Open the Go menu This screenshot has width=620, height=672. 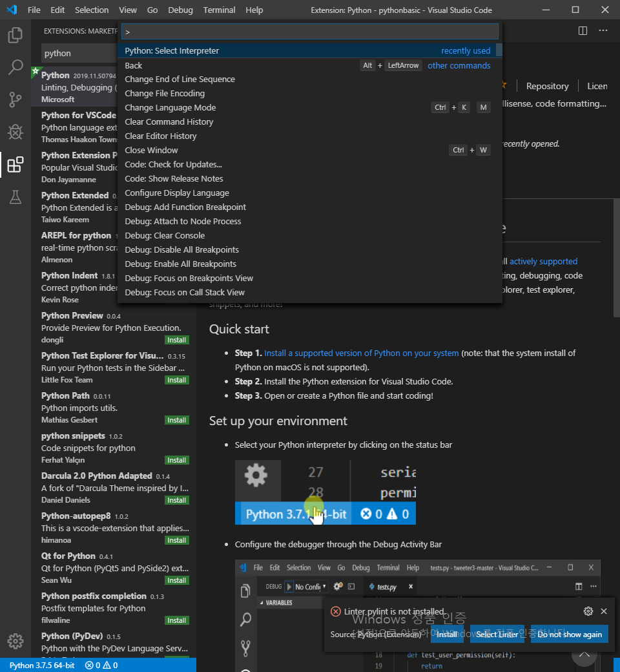(152, 10)
